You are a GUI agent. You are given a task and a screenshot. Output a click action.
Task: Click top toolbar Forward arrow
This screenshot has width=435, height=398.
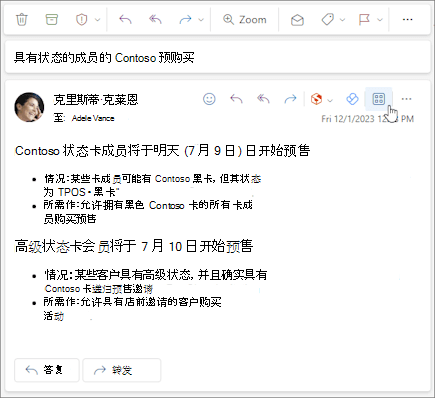(185, 20)
